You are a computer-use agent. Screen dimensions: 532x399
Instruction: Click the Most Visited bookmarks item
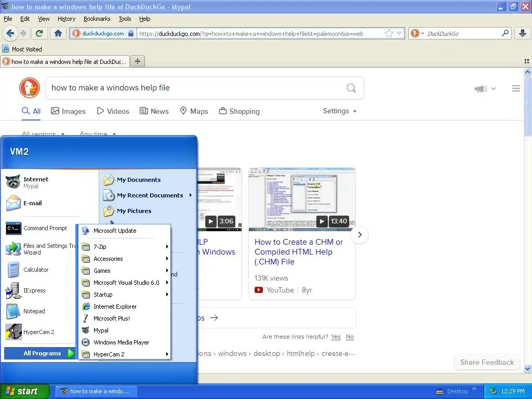pyautogui.click(x=22, y=49)
